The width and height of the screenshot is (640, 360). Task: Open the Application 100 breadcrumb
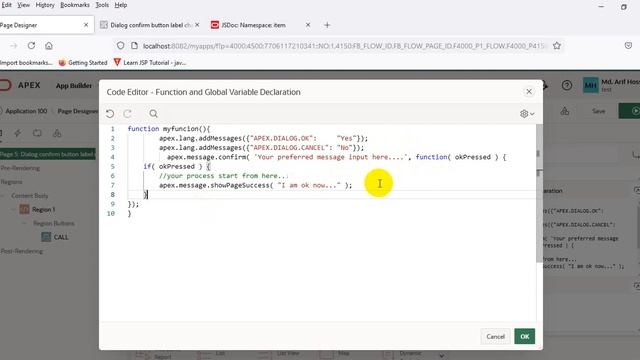click(x=26, y=111)
